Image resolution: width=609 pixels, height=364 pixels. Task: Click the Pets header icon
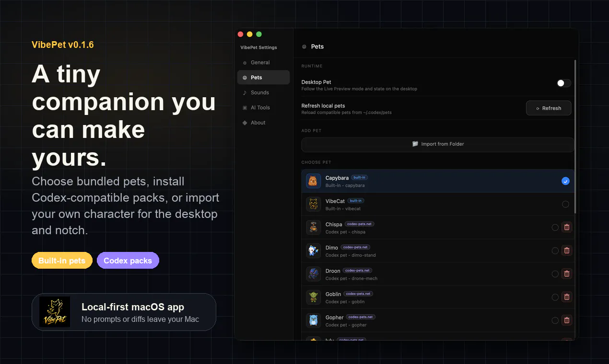[x=304, y=46]
